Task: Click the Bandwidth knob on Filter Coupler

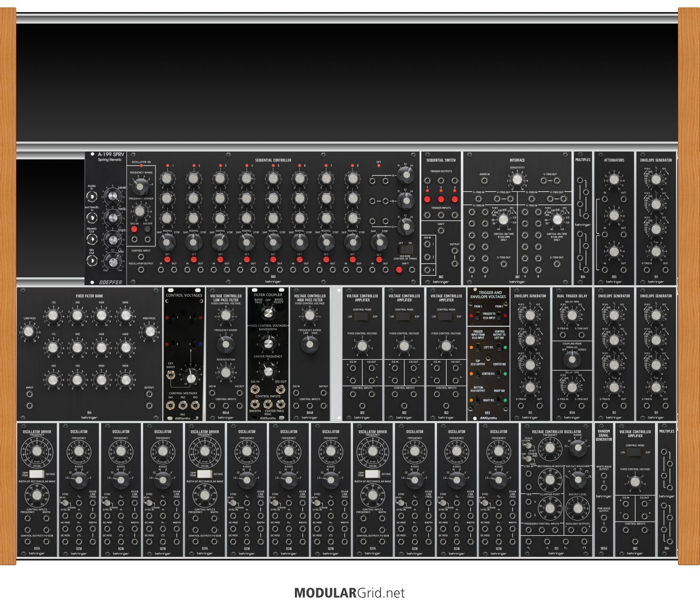Action: coord(268,343)
